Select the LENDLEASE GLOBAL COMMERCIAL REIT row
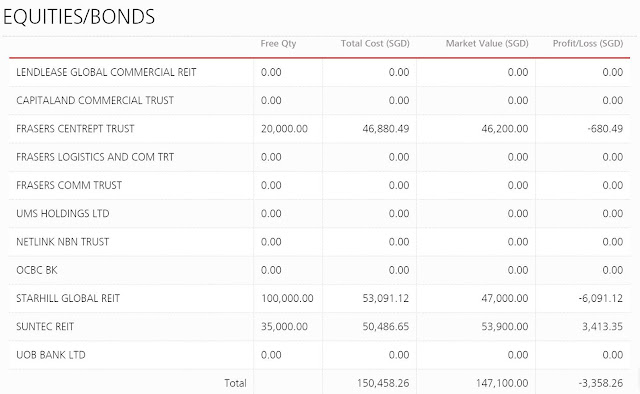640x394 pixels. (x=320, y=72)
